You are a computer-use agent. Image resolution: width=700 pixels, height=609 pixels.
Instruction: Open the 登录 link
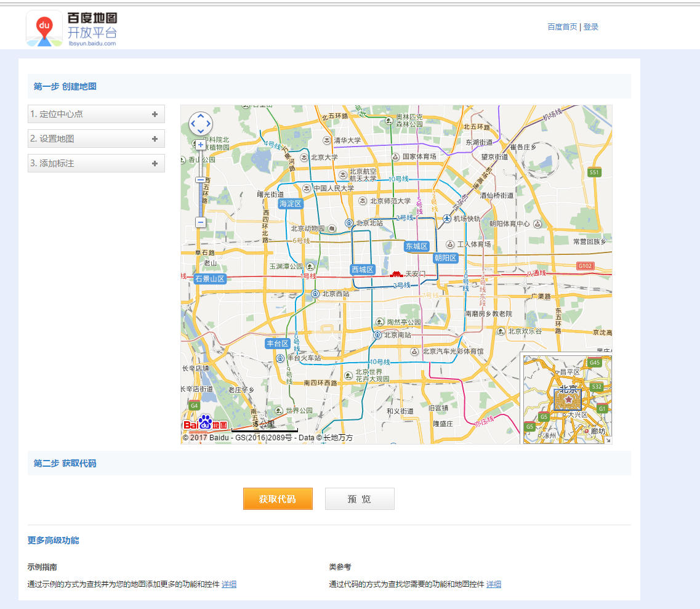pyautogui.click(x=590, y=27)
